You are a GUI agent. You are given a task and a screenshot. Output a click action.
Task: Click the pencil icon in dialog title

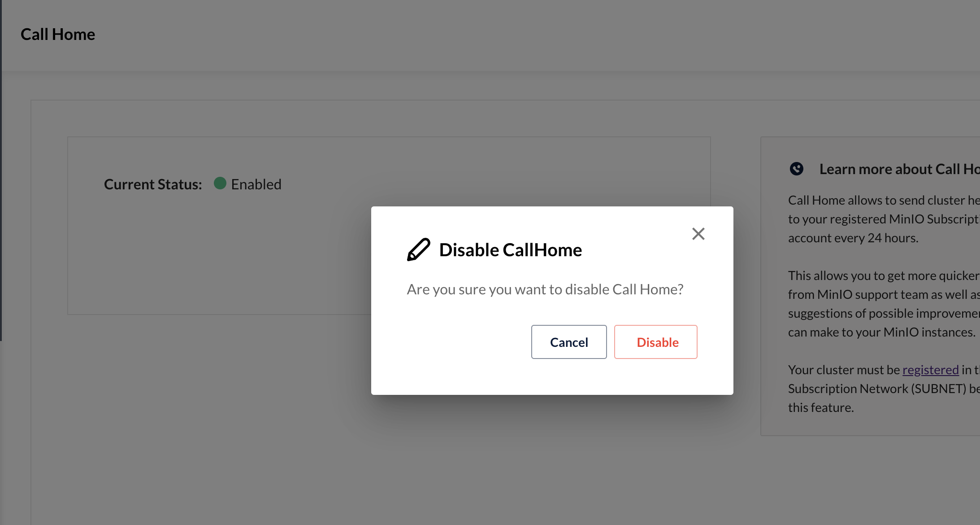418,249
